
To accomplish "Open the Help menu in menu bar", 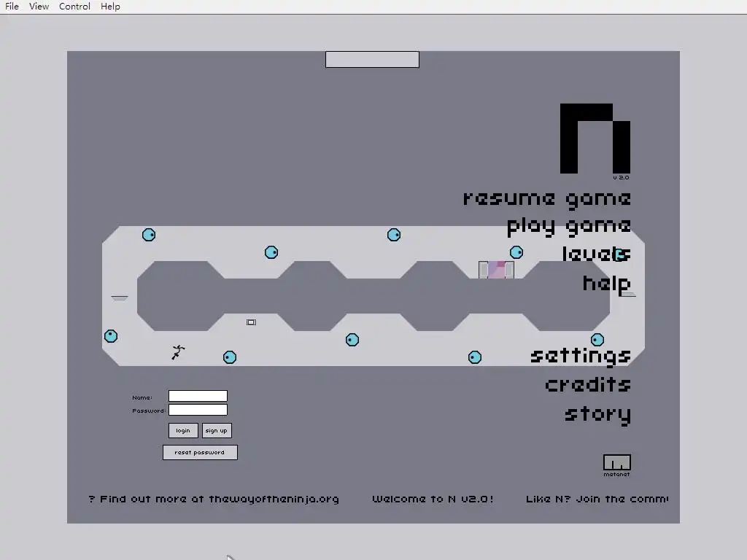I will point(111,6).
